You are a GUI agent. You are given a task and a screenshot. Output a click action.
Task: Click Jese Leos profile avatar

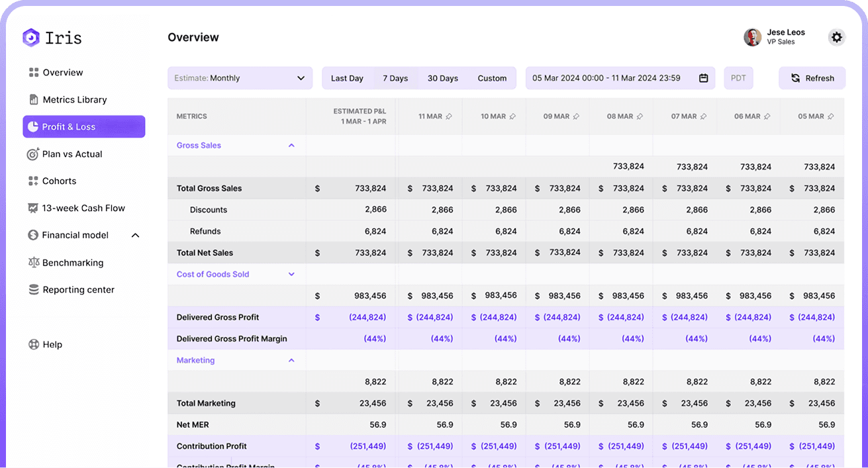tap(752, 38)
